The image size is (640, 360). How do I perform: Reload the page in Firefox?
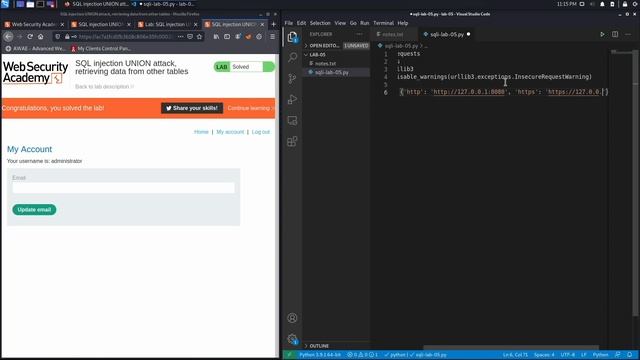pyautogui.click(x=30, y=37)
